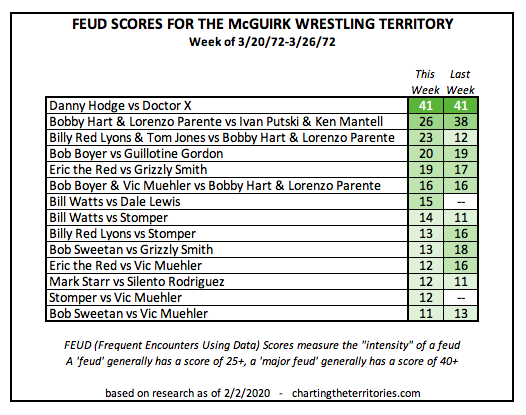Click the 41 This Week score cell
526x415 pixels.
tap(426, 106)
